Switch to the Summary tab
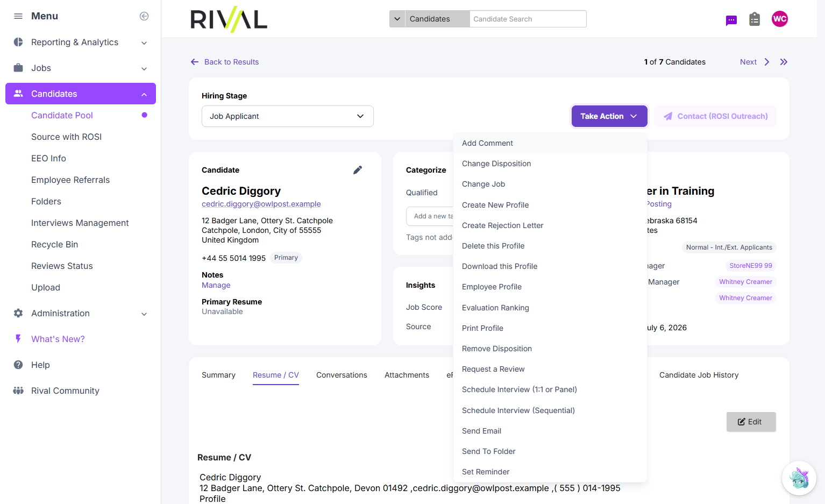This screenshot has width=825, height=504. (x=218, y=375)
